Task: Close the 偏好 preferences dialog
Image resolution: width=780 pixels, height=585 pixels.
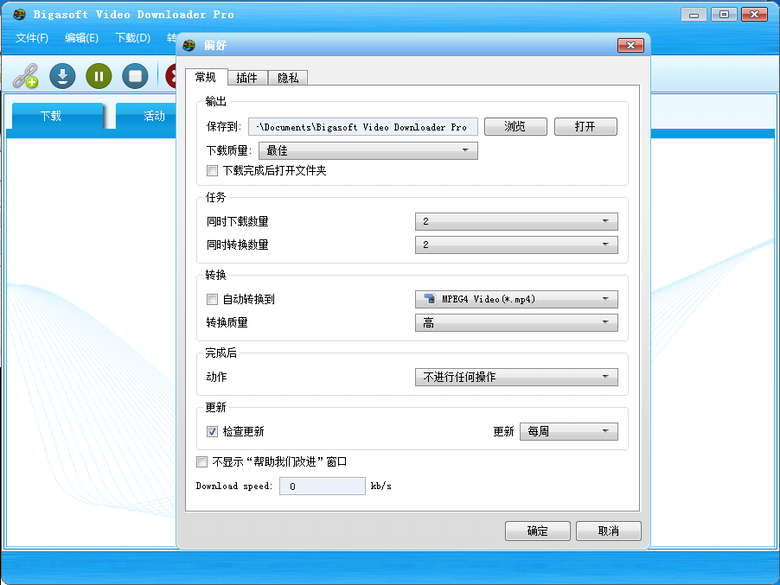Action: 630,45
